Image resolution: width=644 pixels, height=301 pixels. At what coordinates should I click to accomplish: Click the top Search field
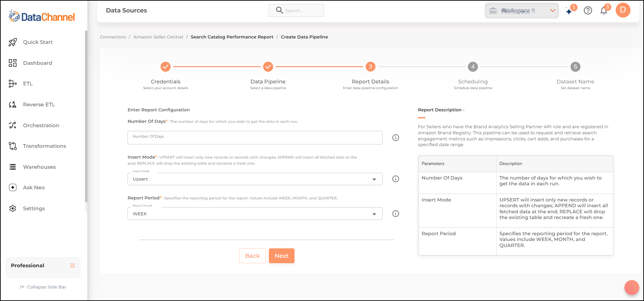click(296, 10)
